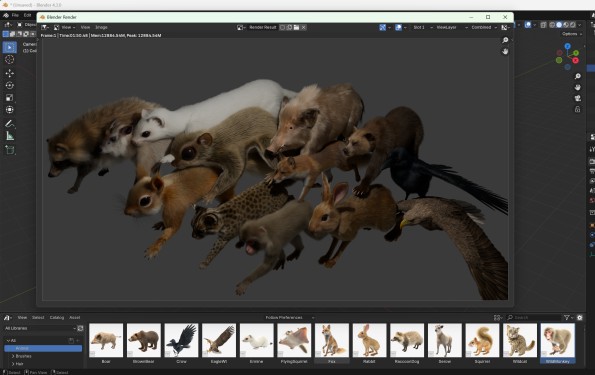Open Image menu in Render window
The height and width of the screenshot is (375, 595).
coord(101,27)
